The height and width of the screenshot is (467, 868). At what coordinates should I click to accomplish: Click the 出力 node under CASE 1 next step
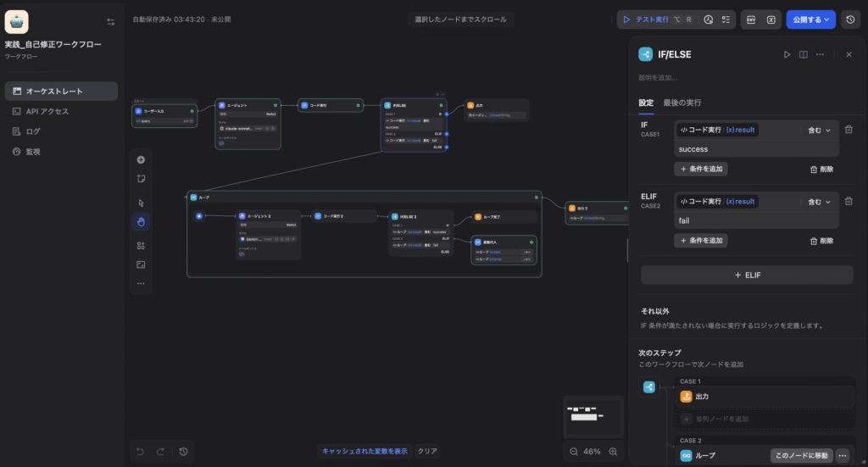[x=765, y=397]
